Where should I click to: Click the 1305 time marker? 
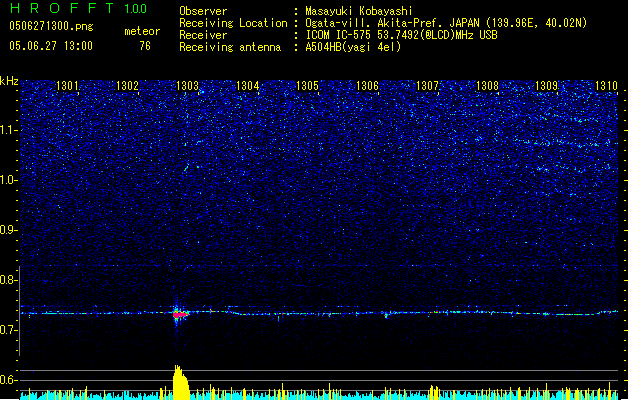coord(307,86)
